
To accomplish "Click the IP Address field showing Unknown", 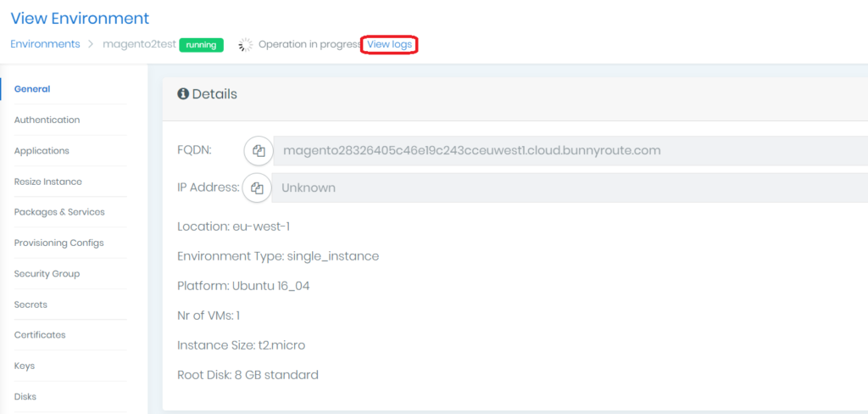I will [x=570, y=188].
